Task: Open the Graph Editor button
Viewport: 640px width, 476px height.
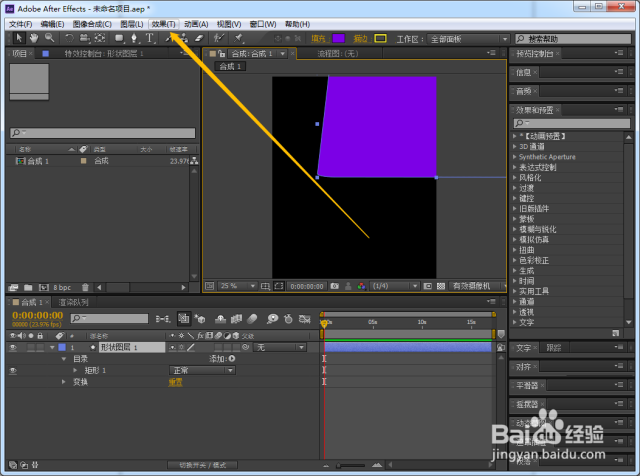Action: (x=304, y=319)
